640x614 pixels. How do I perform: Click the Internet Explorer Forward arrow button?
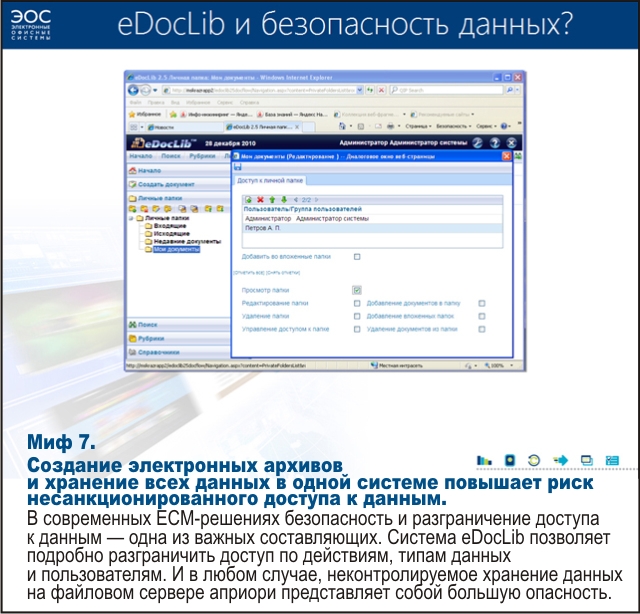tap(145, 90)
